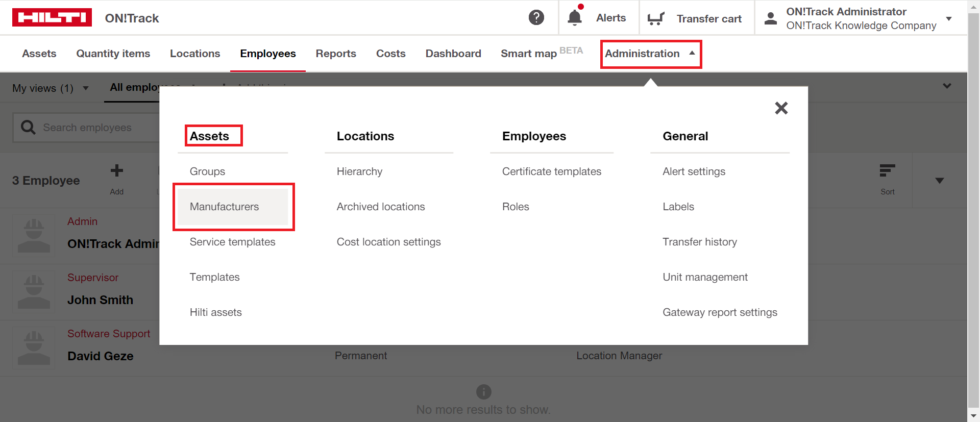Image resolution: width=980 pixels, height=422 pixels.
Task: Select Manufacturers in Administration menu
Action: [233, 207]
